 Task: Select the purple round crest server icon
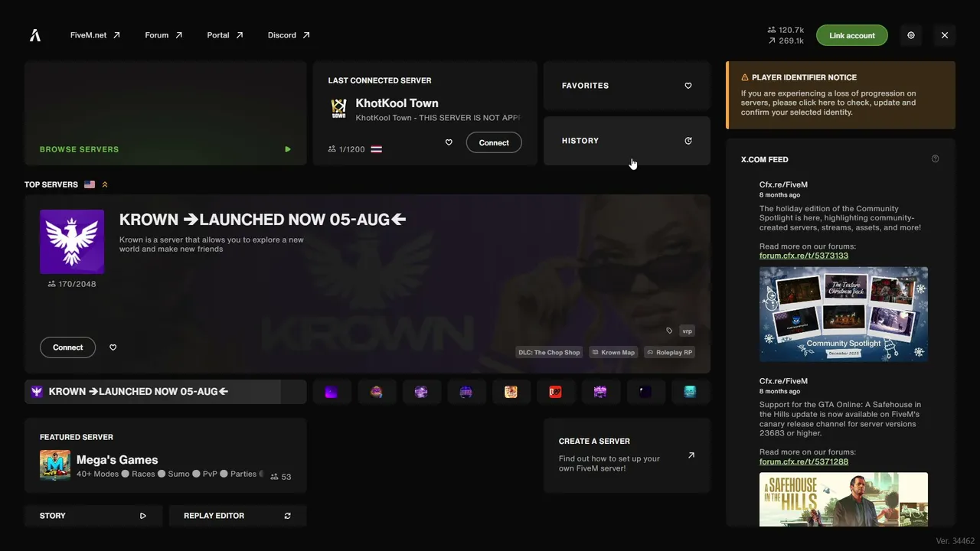click(x=421, y=392)
